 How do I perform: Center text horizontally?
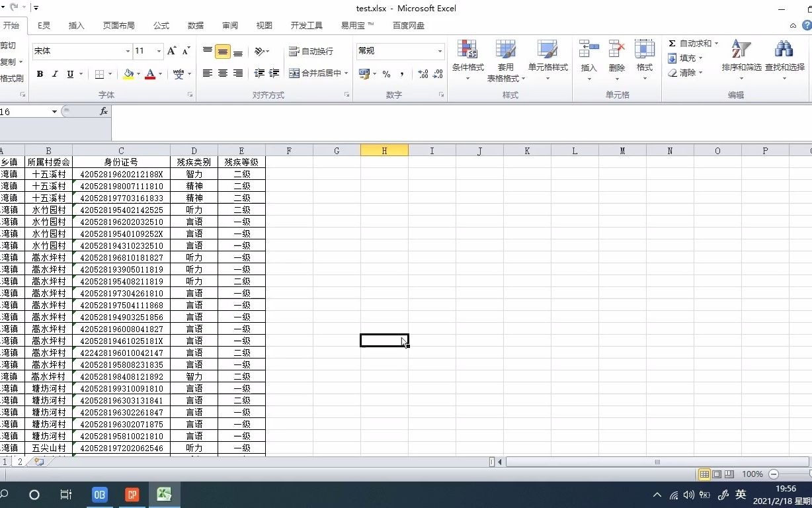click(x=223, y=73)
